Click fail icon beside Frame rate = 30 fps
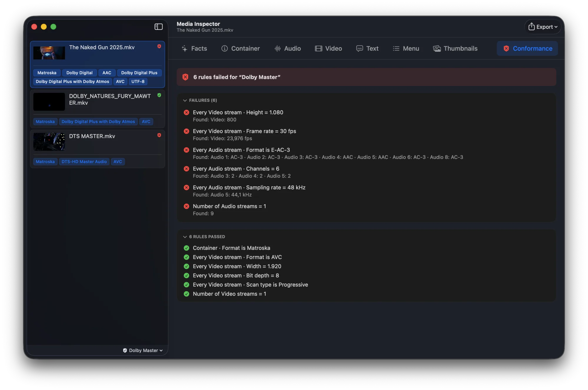Screen dimensions: 588x390 click(186, 131)
